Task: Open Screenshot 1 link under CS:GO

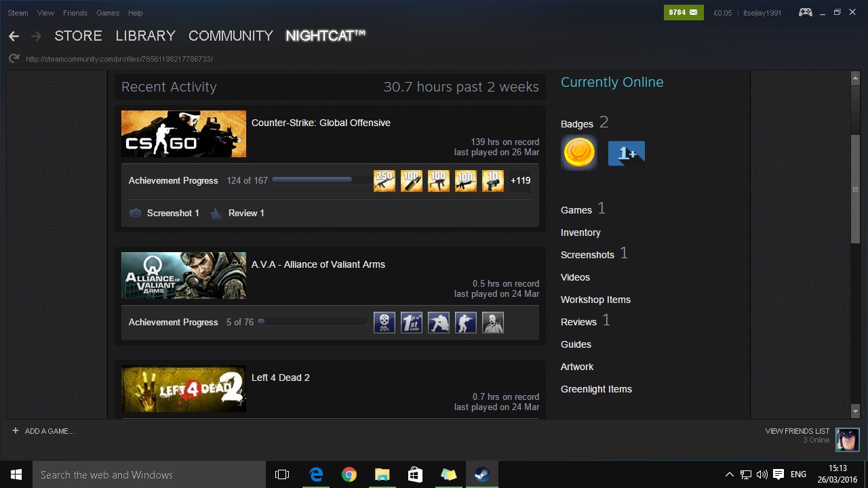Action: [x=173, y=213]
